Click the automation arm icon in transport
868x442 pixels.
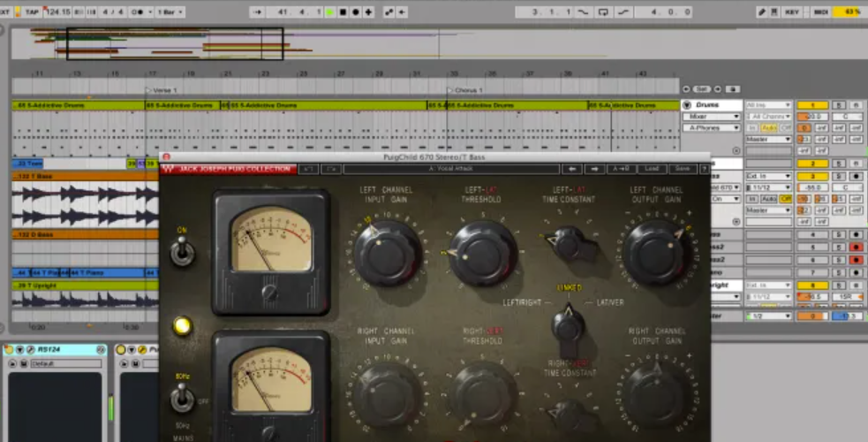[389, 11]
